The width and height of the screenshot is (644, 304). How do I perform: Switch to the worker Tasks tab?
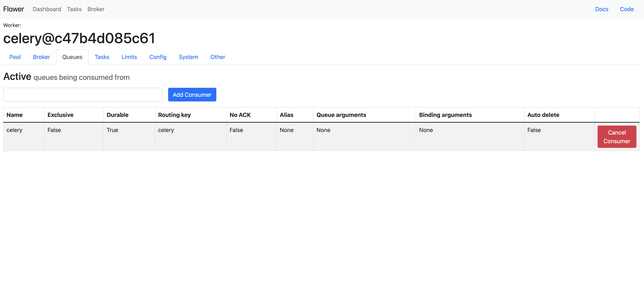point(102,57)
